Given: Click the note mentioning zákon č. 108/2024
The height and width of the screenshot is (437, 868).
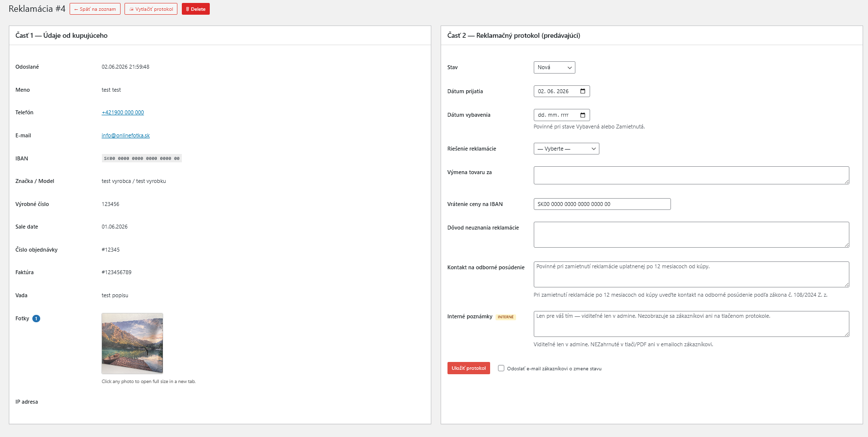Looking at the screenshot, I should tap(680, 295).
